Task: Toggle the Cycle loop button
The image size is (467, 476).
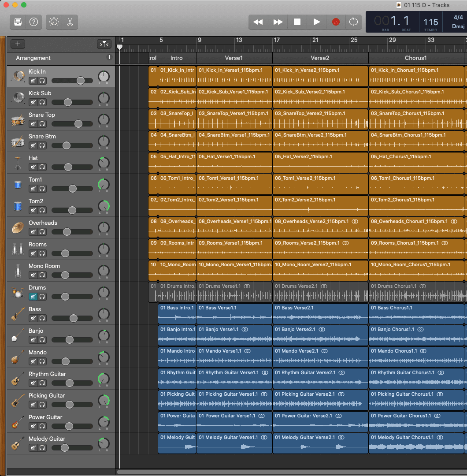Action: (x=353, y=22)
